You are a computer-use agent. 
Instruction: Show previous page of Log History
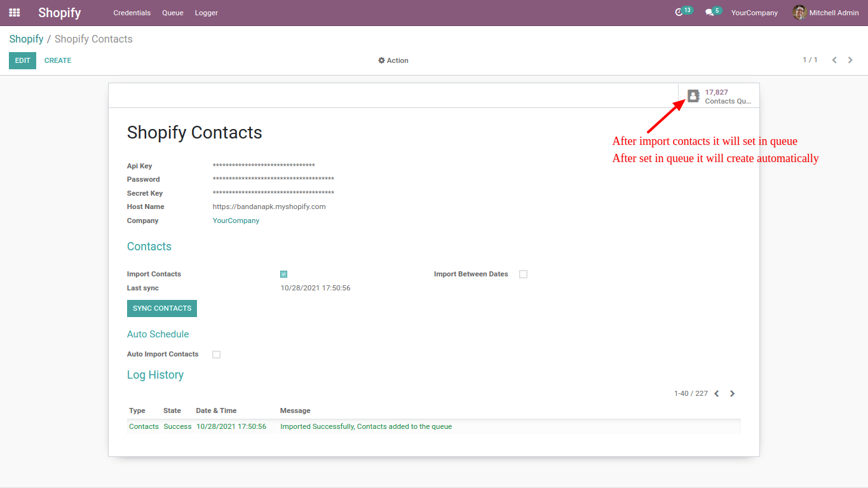(x=717, y=393)
